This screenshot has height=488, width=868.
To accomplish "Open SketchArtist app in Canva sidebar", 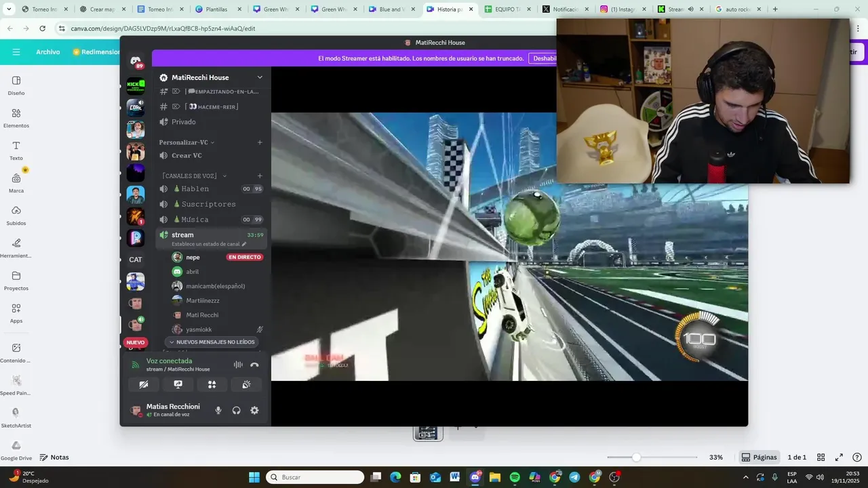I will (16, 417).
